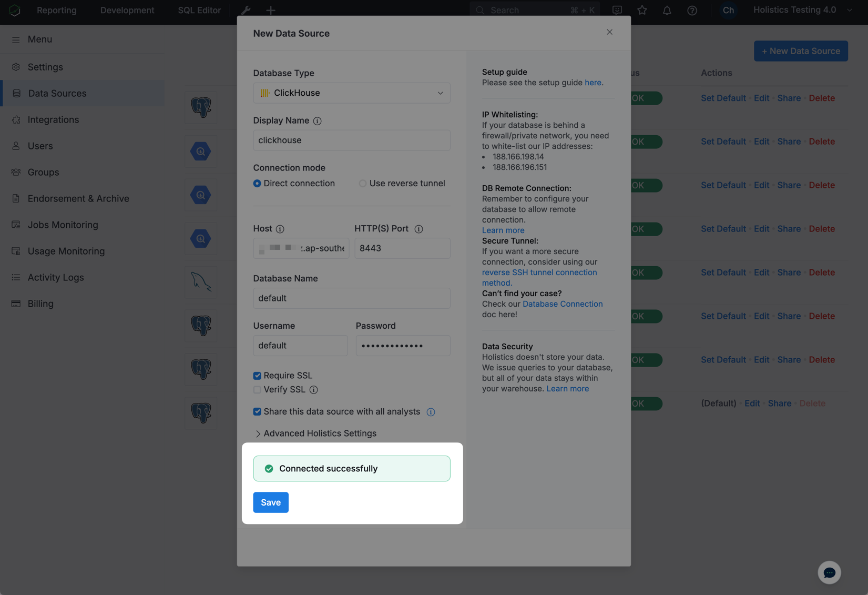Enable the Verify SSL checkbox
This screenshot has width=868, height=595.
click(x=257, y=389)
